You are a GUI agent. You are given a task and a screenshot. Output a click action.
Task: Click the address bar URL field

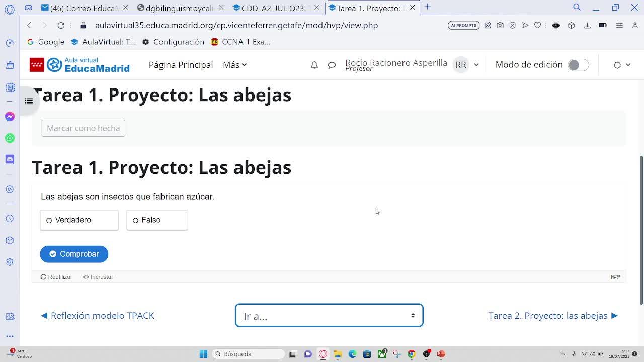(236, 25)
